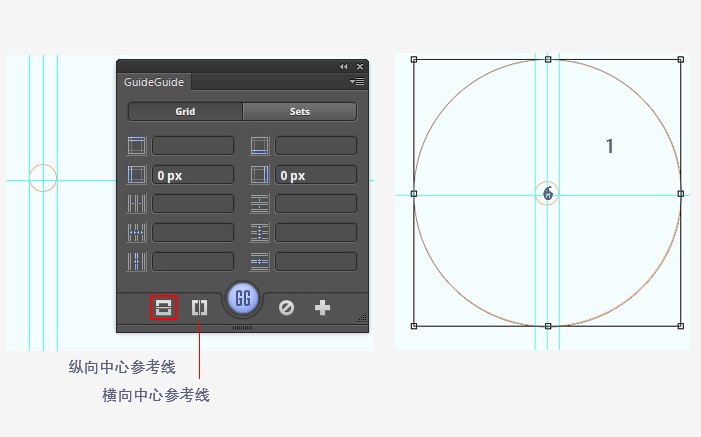701x437 pixels.
Task: Save new guide set with plus icon
Action: click(x=322, y=308)
